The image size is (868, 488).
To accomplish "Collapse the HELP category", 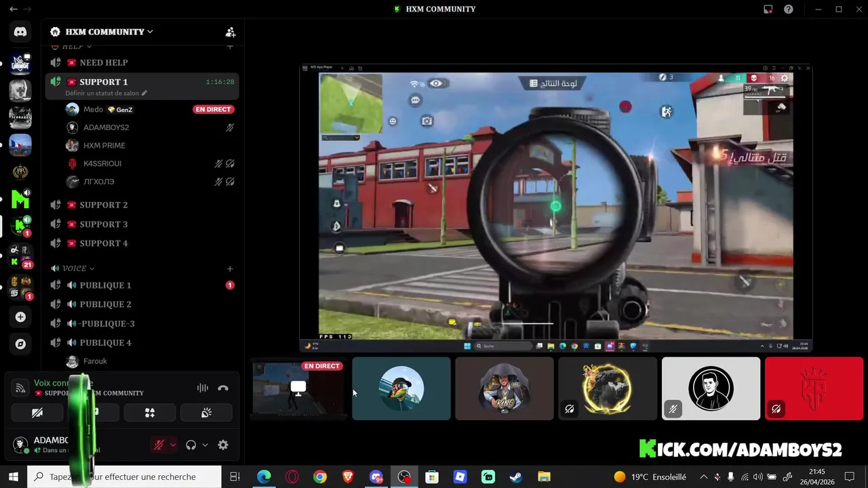I will pyautogui.click(x=73, y=46).
